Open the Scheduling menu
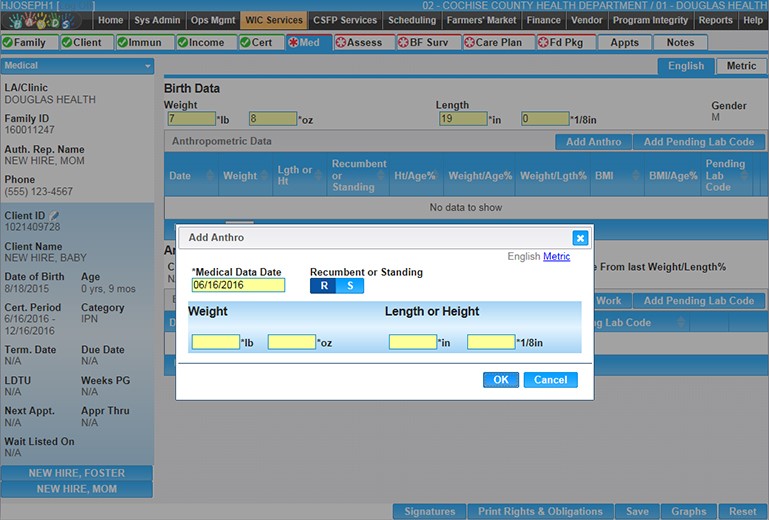Viewport: 769px width, 520px height. click(411, 20)
